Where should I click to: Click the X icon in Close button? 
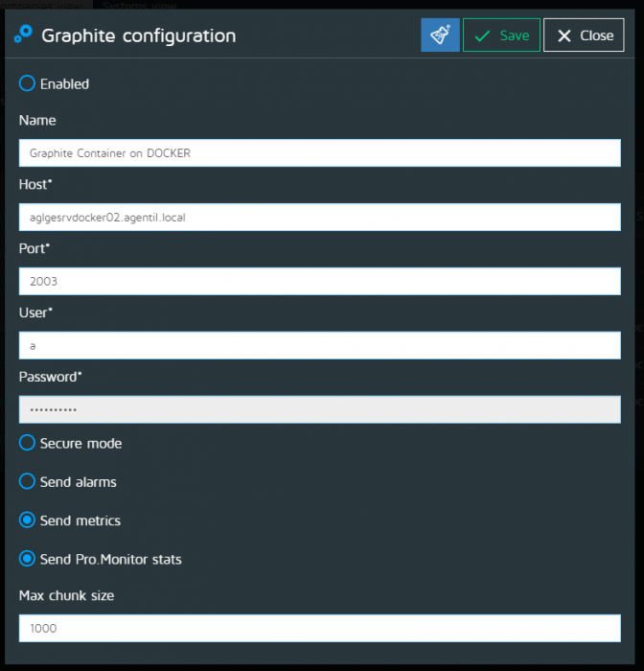563,35
